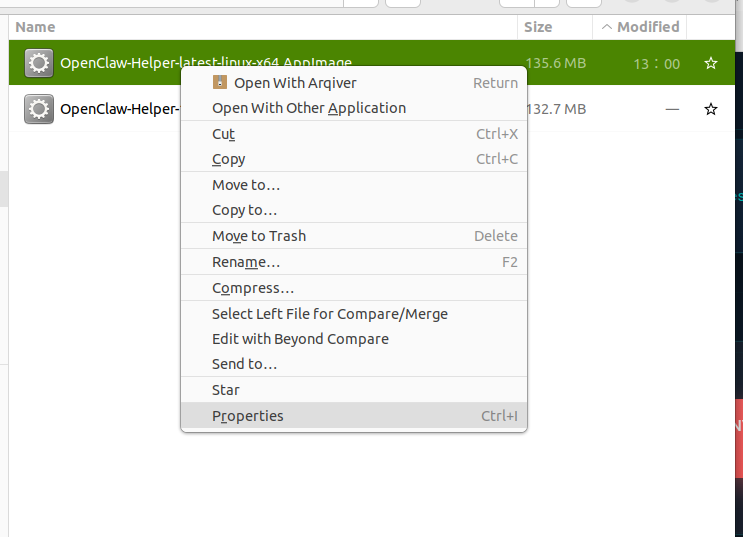Click the gear icon of the second OpenClaw file
The height and width of the screenshot is (537, 743).
(38, 109)
